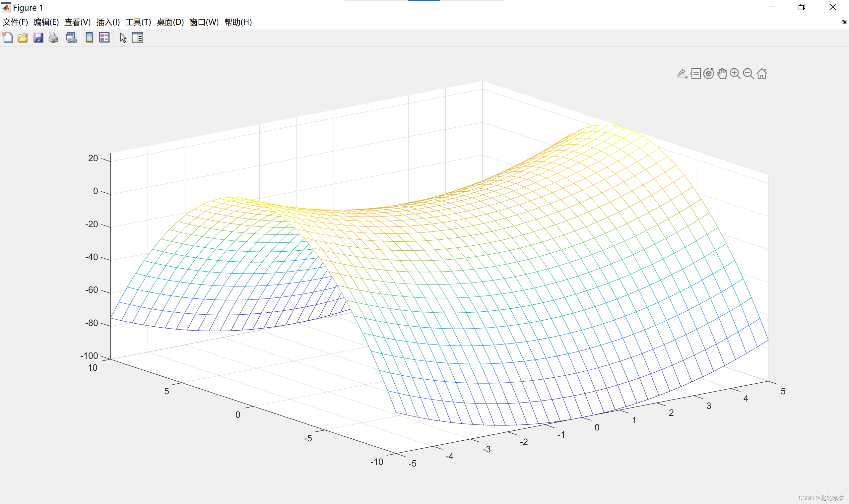
Task: Save the figure using the floppy disk icon
Action: 38,38
